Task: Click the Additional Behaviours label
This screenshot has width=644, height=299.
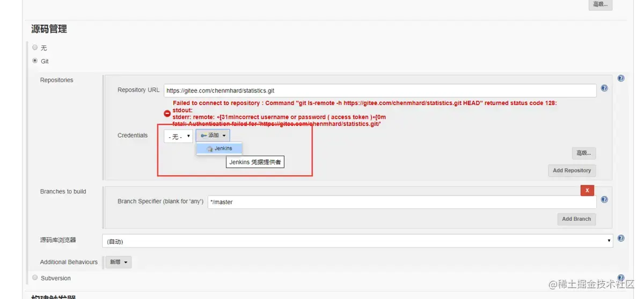Action: [x=69, y=262]
